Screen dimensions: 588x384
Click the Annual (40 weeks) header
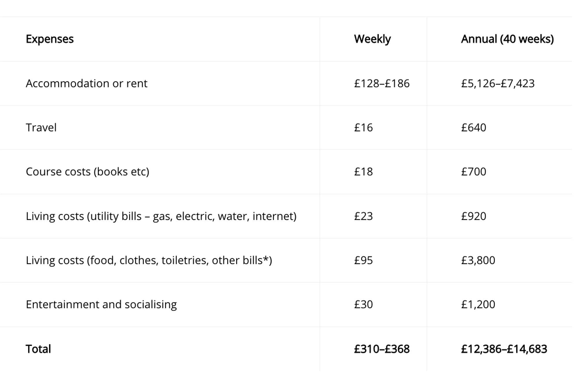tap(507, 39)
